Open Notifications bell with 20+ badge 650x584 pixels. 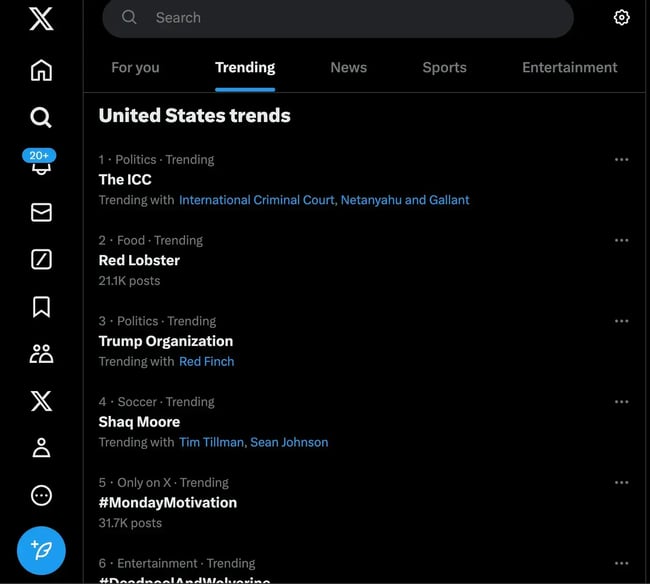tap(41, 164)
